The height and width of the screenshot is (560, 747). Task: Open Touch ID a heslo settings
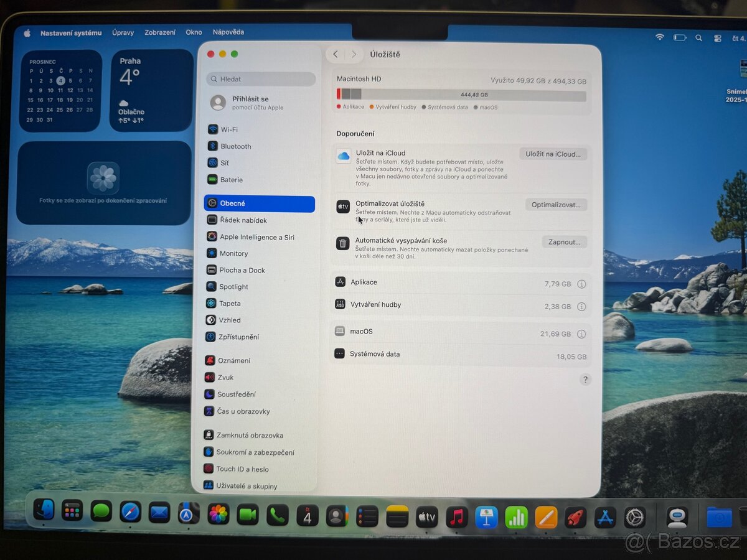[243, 469]
